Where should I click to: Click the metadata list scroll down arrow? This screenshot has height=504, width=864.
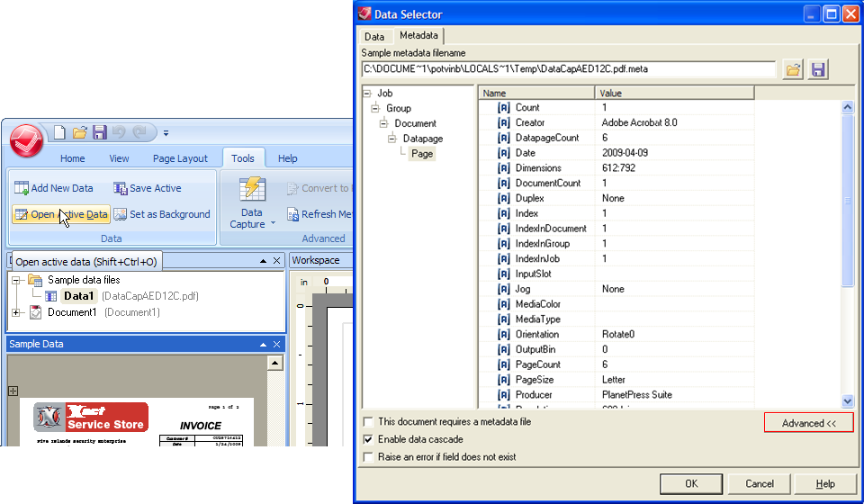click(847, 400)
